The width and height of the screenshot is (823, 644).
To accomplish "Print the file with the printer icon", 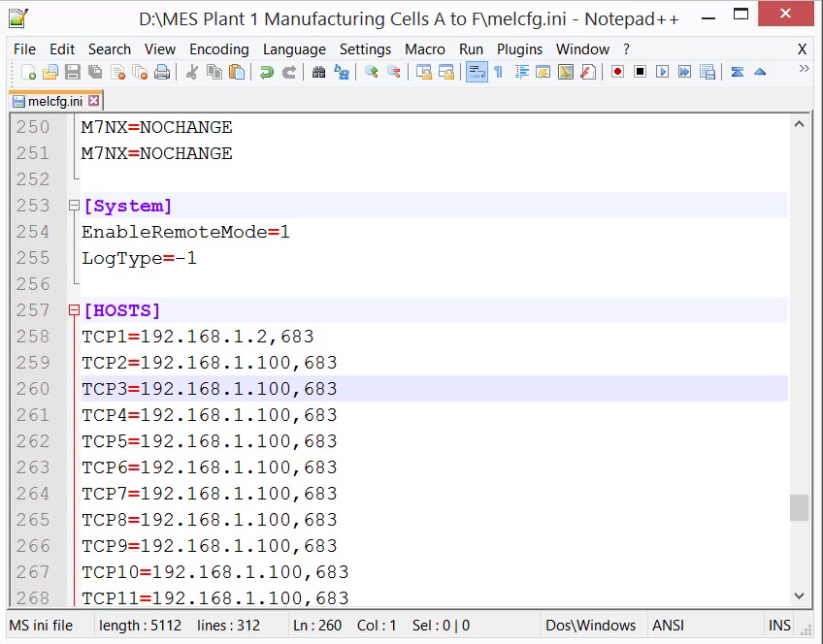I will click(x=162, y=72).
